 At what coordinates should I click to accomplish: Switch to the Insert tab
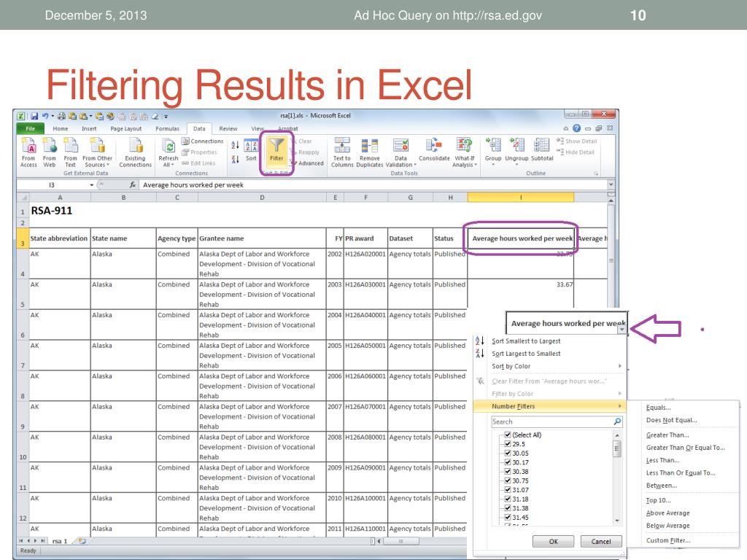89,128
